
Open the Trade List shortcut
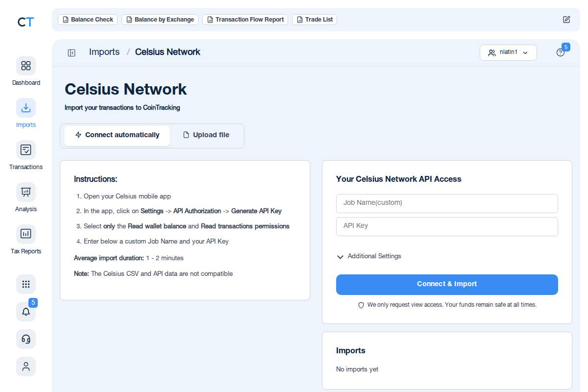click(315, 20)
